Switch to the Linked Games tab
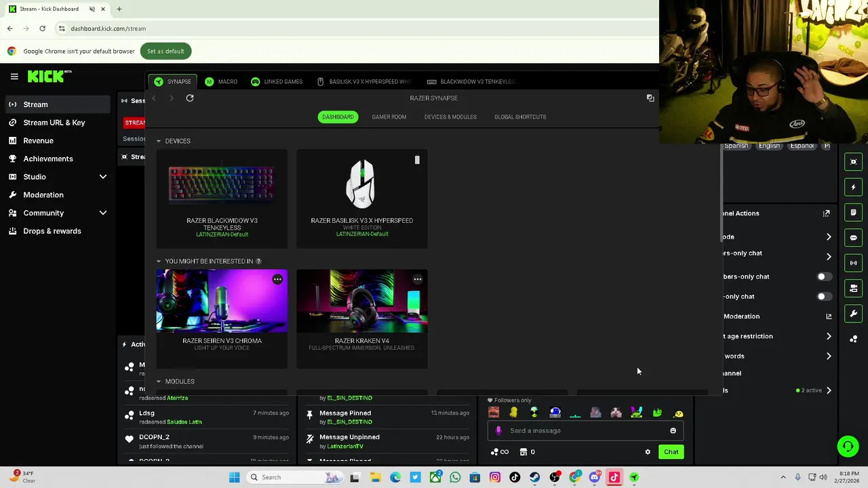 [277, 81]
